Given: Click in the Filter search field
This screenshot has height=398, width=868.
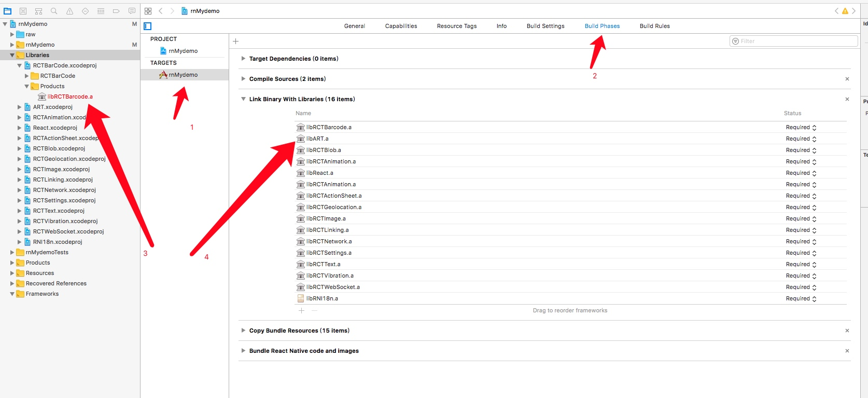Looking at the screenshot, I should coord(793,41).
